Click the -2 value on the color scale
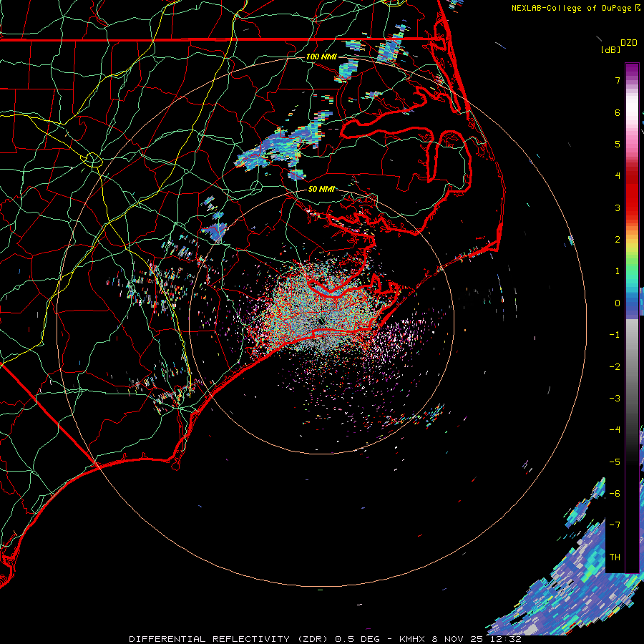The image size is (644, 644). click(615, 367)
